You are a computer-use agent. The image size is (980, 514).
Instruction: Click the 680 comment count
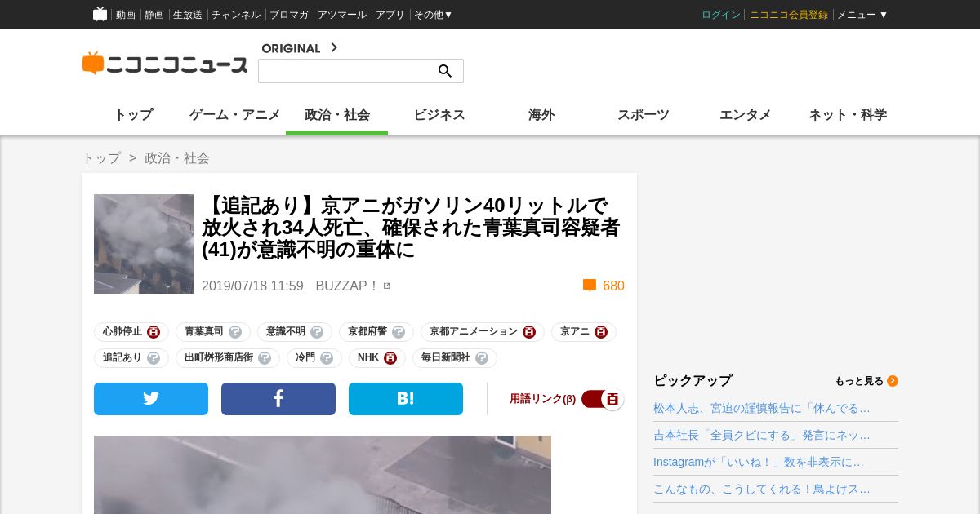point(613,286)
